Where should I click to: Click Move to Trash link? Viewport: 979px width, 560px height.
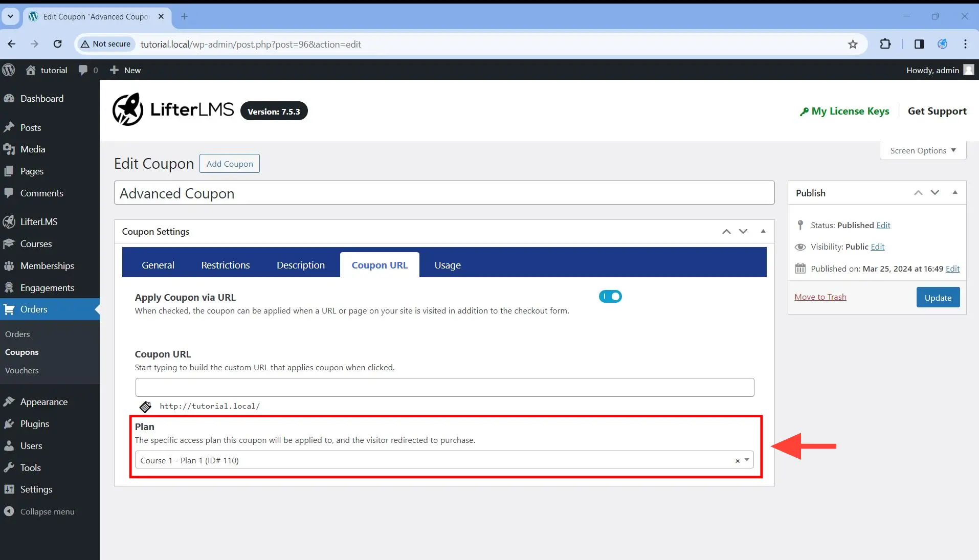[x=820, y=297]
